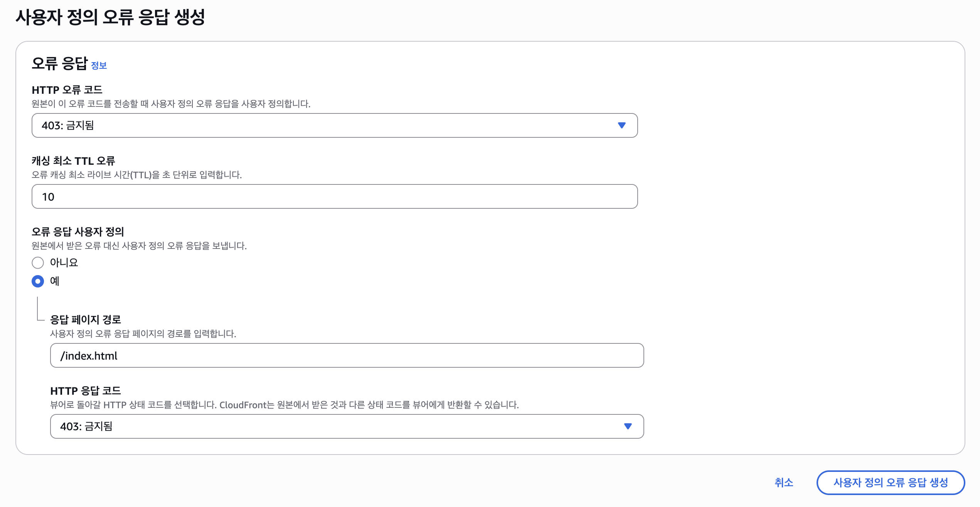Click the 사용자 정의 오류 응답 생성 button
Viewport: 980px width, 507px height.
pyautogui.click(x=890, y=482)
